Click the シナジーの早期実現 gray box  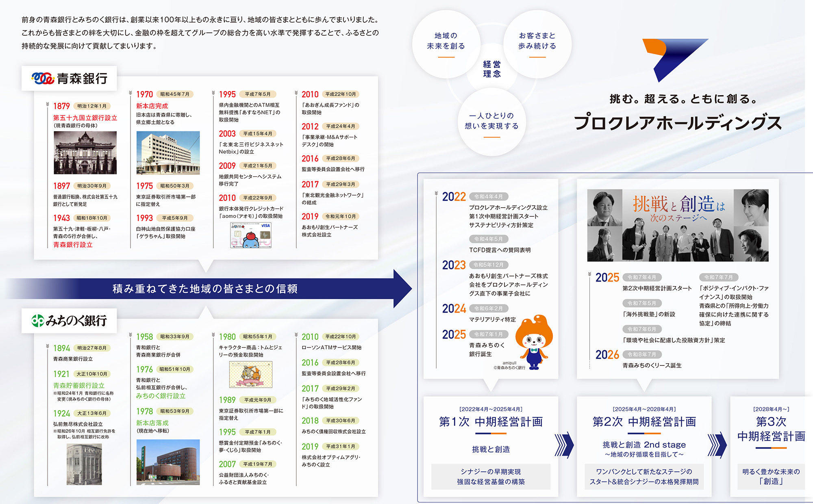491,477
